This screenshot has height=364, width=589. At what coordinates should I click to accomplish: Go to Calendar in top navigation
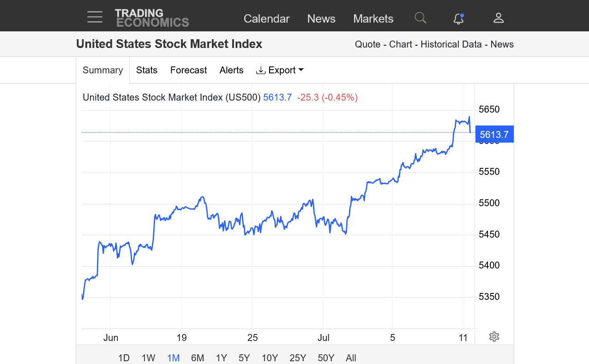[x=267, y=18]
